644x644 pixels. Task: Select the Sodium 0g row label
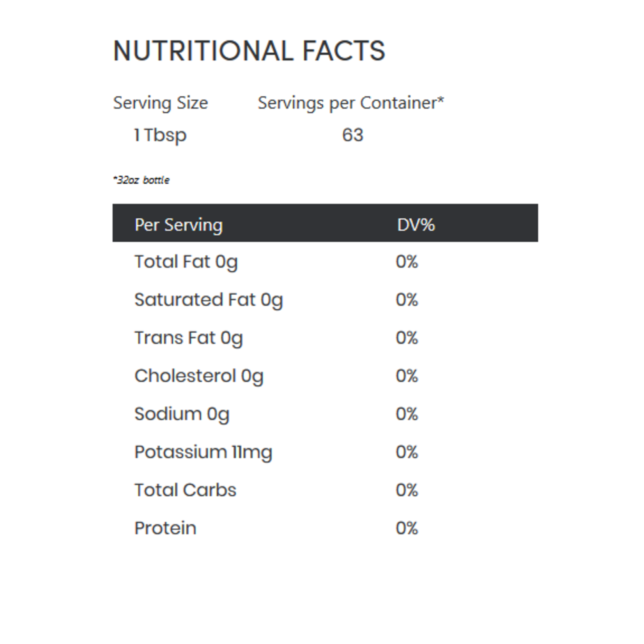tap(182, 414)
